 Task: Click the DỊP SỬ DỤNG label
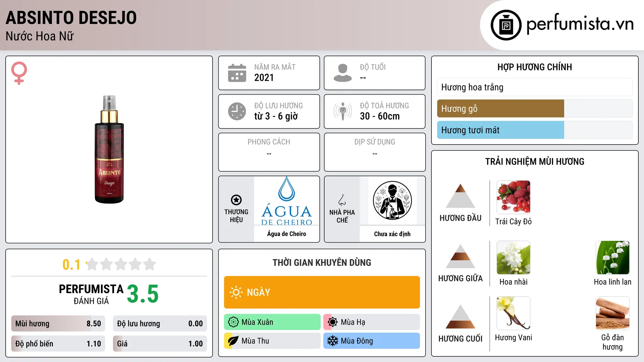point(375,142)
